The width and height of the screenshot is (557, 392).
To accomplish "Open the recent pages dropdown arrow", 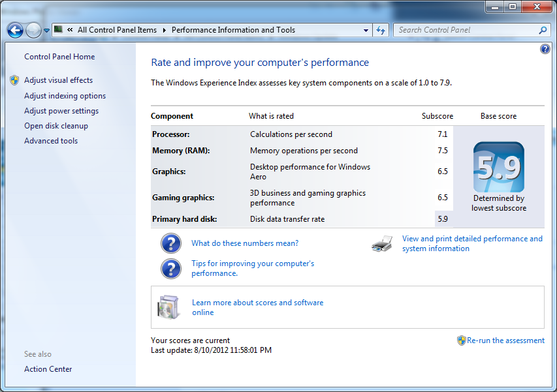I will pos(46,31).
